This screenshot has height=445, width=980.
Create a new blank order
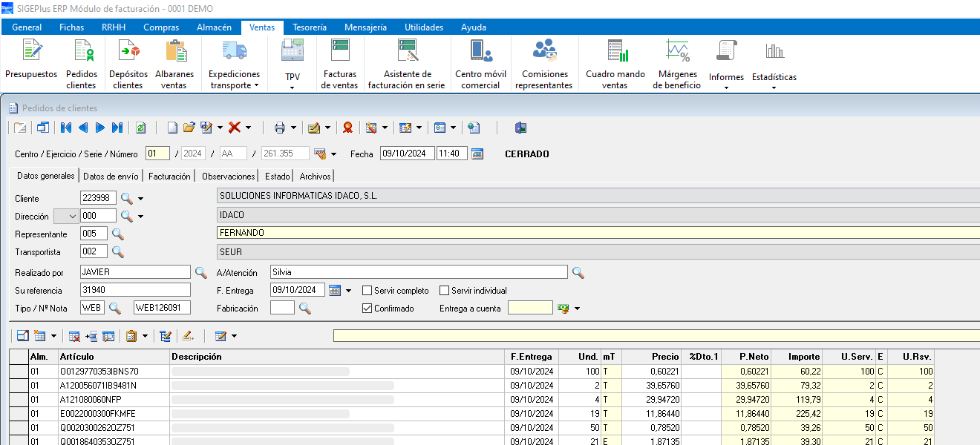(x=172, y=128)
